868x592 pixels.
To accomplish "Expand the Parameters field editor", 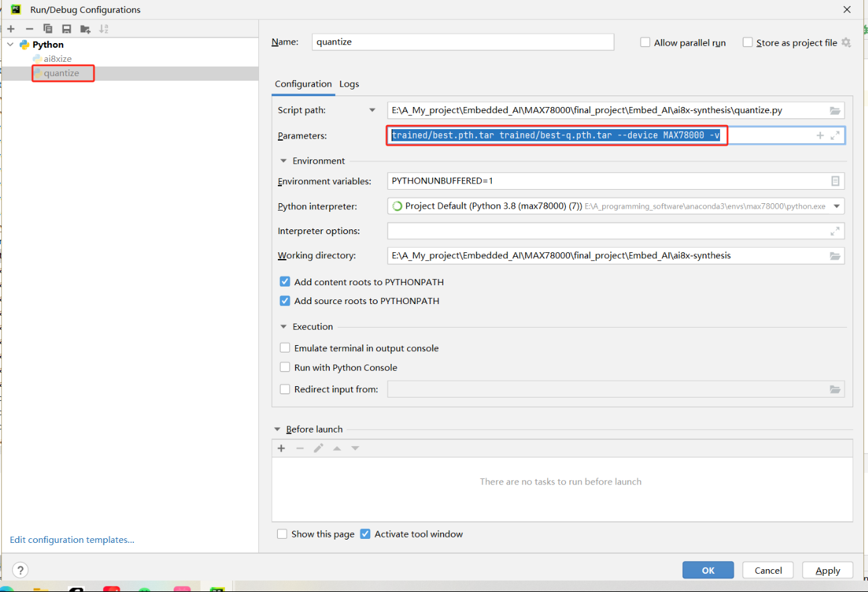I will pyautogui.click(x=835, y=135).
